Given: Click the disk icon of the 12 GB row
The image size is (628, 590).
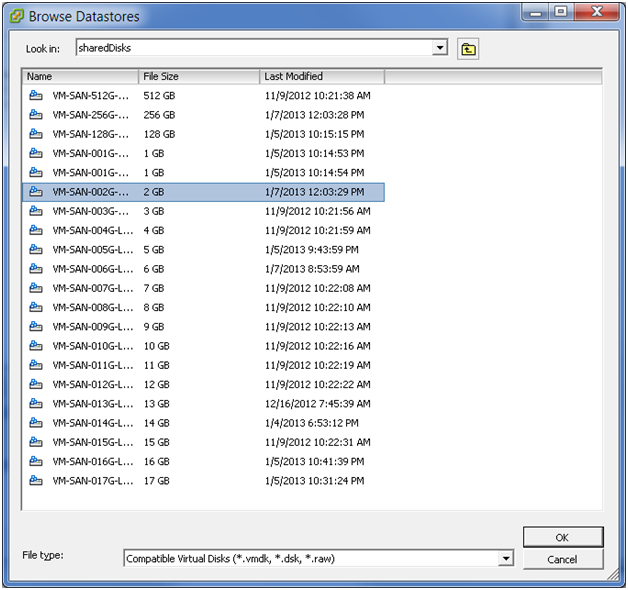Looking at the screenshot, I should tap(36, 384).
